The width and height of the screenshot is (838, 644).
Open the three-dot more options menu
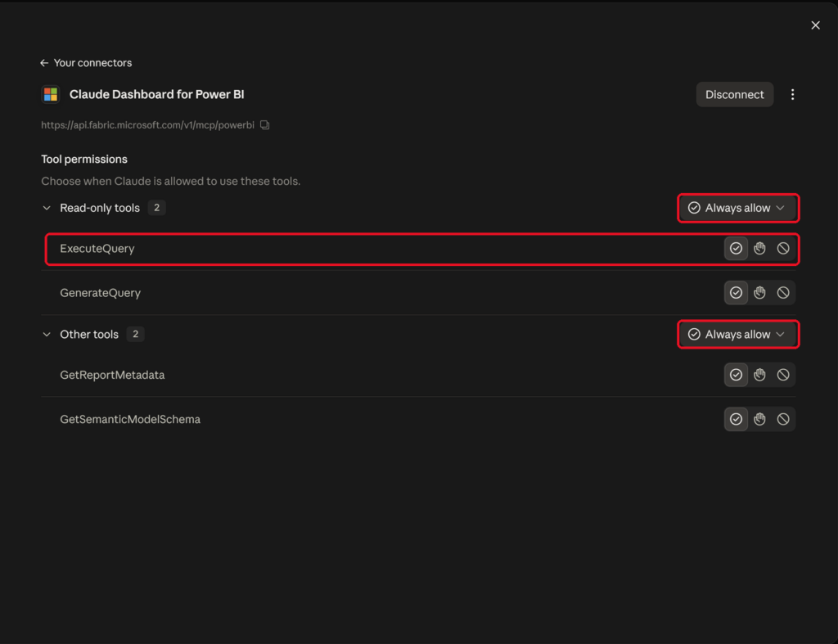[792, 95]
